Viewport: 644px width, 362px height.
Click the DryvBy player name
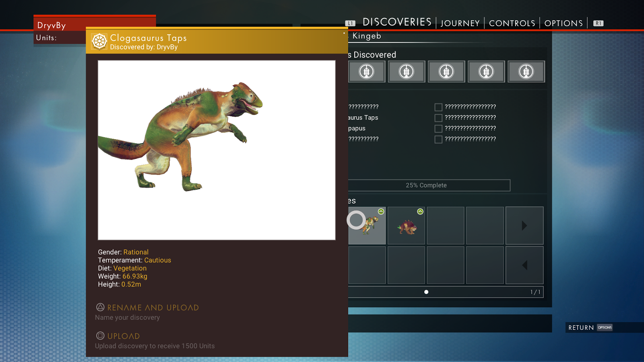coord(52,25)
